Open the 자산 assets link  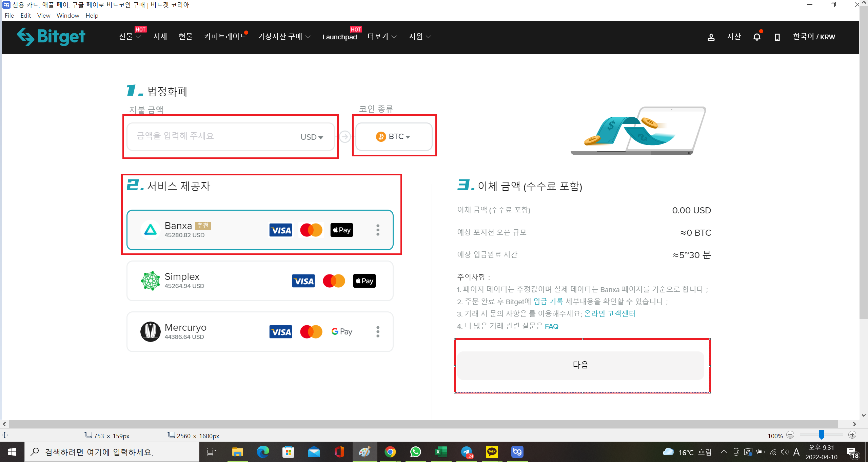pyautogui.click(x=734, y=37)
